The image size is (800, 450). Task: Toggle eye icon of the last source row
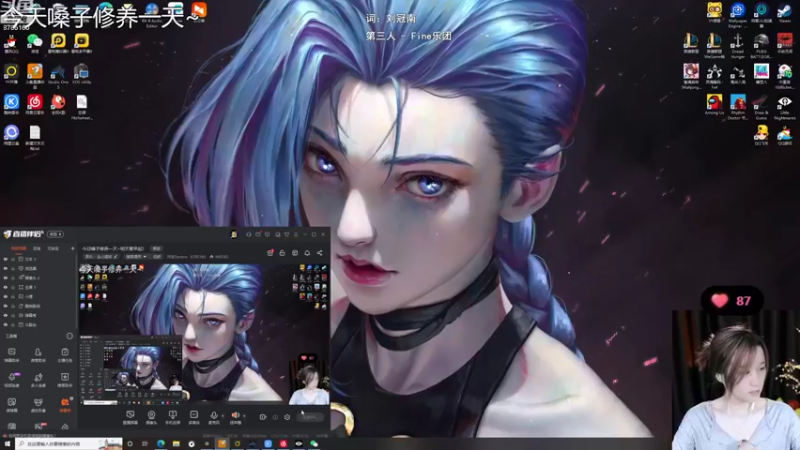(6, 324)
